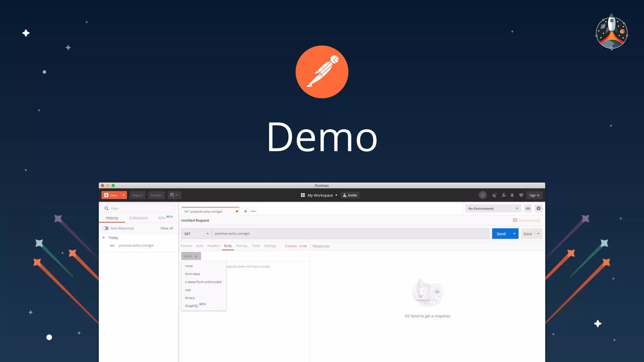
Task: Click the unsaved orange dot on the request tab
Action: pos(237,211)
